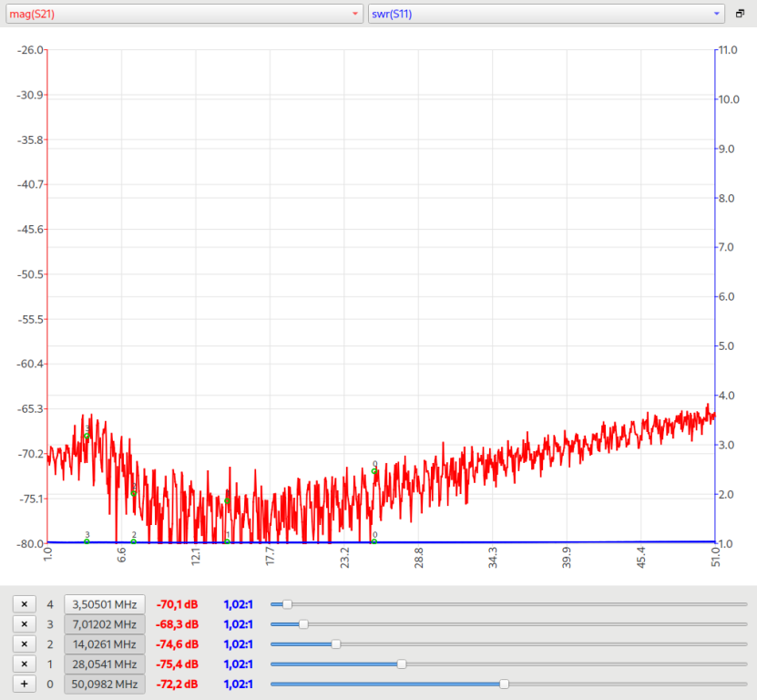The height and width of the screenshot is (700, 757).
Task: Remove the 14,0261 MHz marker with ×
Action: (x=25, y=644)
